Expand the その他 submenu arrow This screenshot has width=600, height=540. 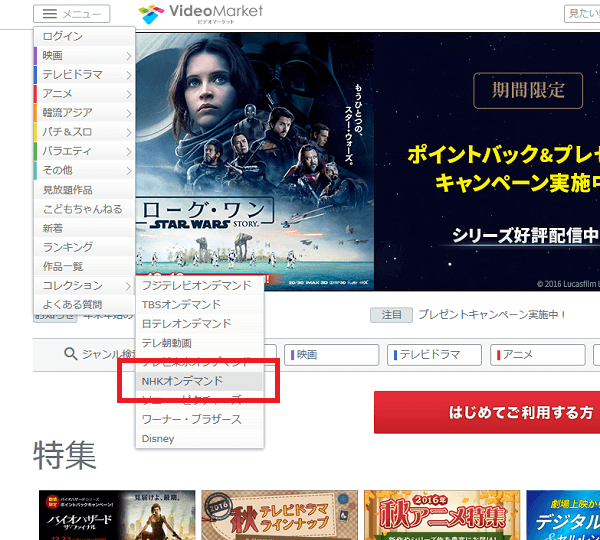tap(129, 171)
